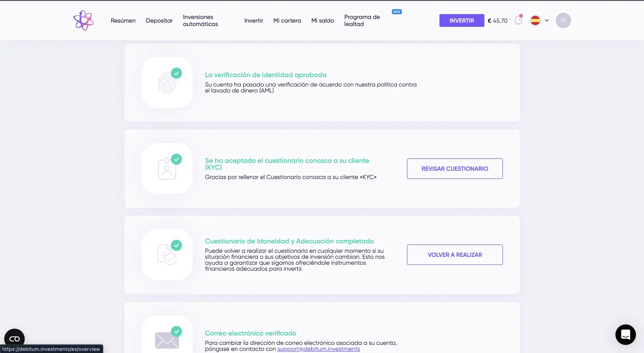The image size is (644, 353).
Task: Click the Debitum atom logo
Action: 83,21
